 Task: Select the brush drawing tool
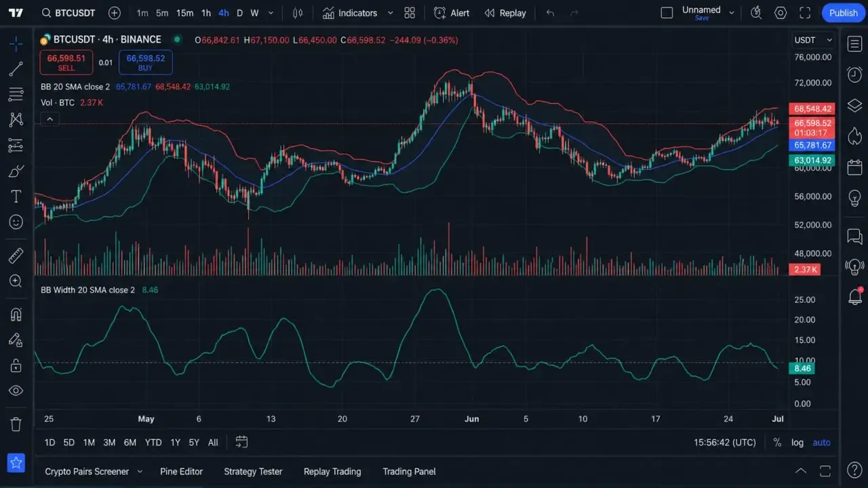(x=16, y=171)
